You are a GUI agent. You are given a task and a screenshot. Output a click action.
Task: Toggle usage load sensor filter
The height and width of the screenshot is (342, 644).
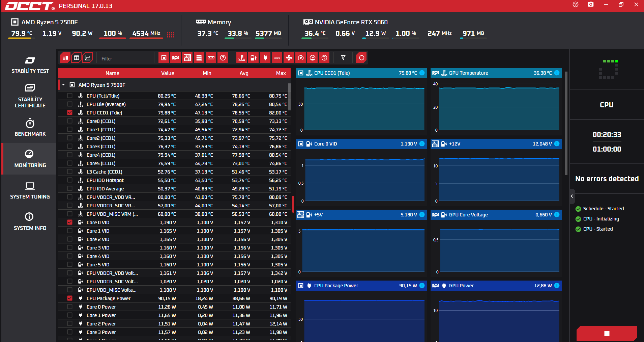tap(313, 58)
